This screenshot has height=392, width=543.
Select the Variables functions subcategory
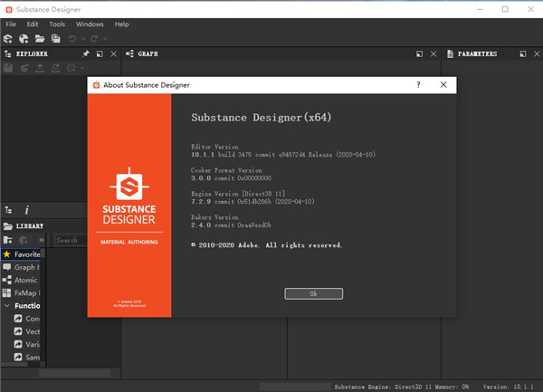click(x=27, y=344)
